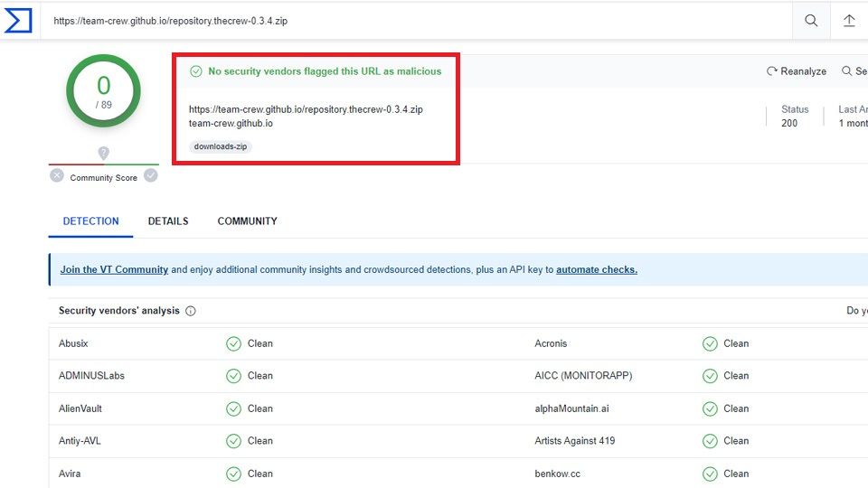Screen dimensions: 868x488
Task: Click the Status 200 value
Action: point(789,124)
